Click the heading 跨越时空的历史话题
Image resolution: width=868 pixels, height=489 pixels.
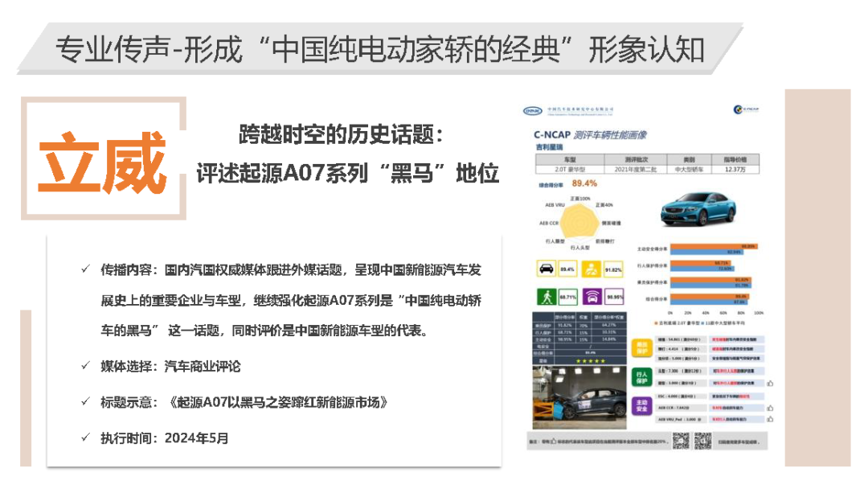click(342, 134)
